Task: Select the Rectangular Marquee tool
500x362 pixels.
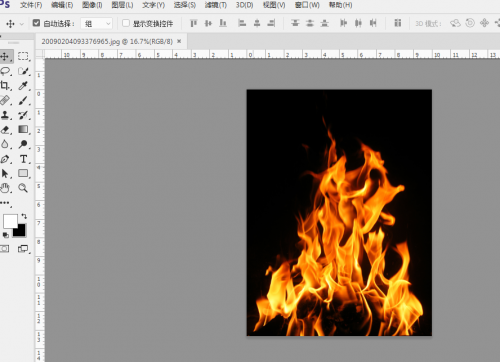Action: click(x=23, y=56)
